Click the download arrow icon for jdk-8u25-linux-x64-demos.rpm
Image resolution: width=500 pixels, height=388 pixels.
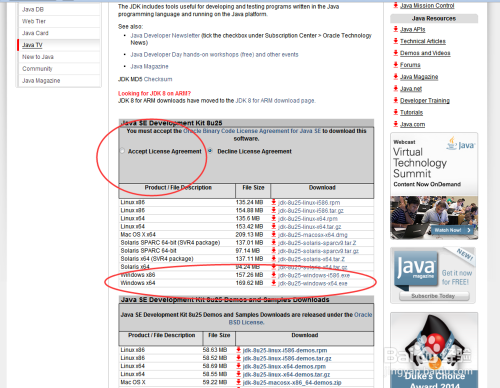tap(239, 366)
